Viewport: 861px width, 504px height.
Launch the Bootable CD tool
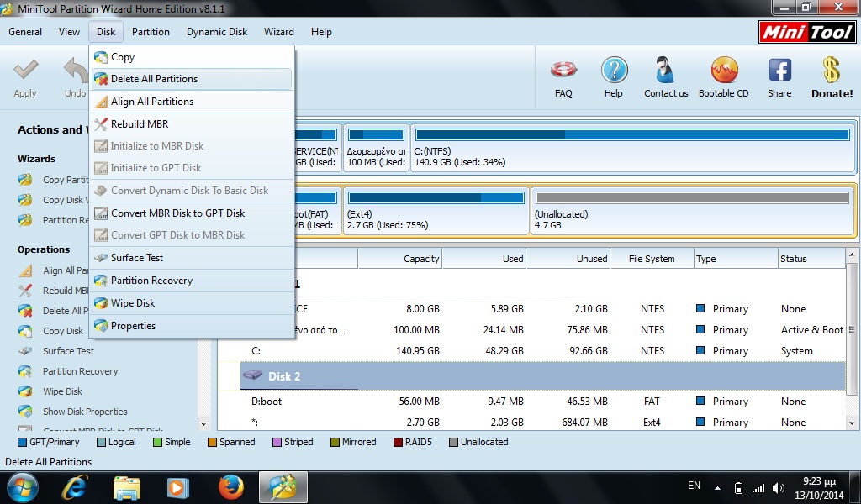[x=724, y=70]
